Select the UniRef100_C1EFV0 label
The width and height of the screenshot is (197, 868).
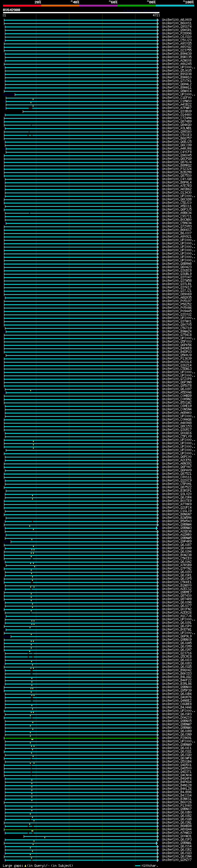(x=176, y=98)
